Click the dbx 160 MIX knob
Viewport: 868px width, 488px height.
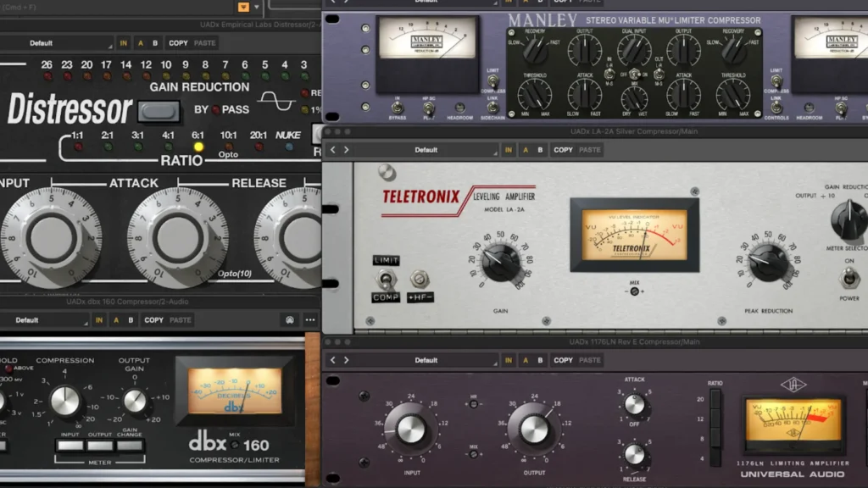click(235, 445)
